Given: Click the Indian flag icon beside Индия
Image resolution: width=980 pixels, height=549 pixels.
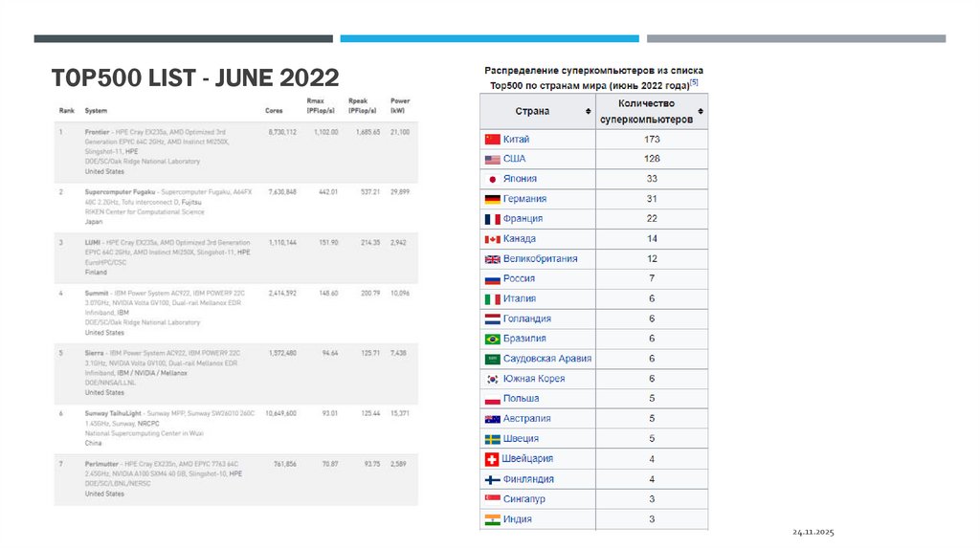Looking at the screenshot, I should pos(493,519).
